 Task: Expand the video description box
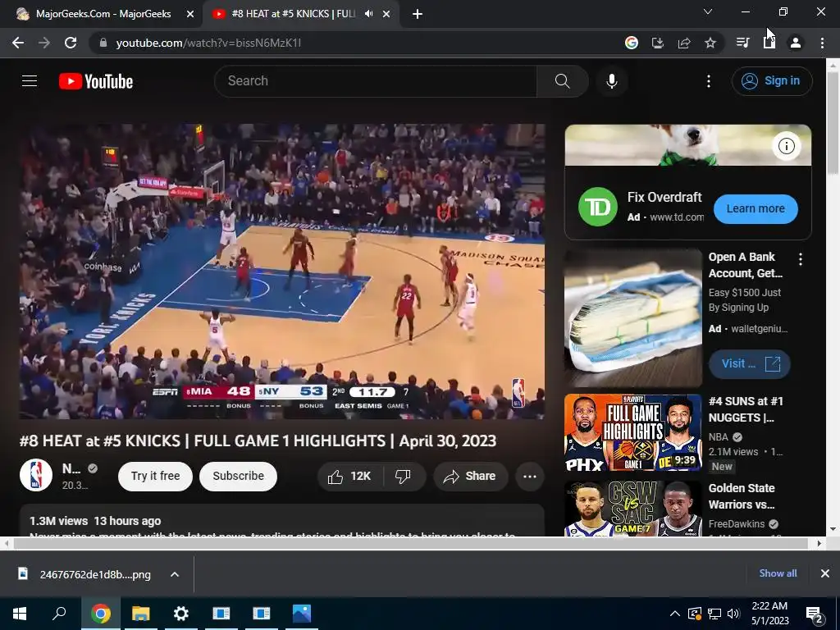tap(282, 521)
